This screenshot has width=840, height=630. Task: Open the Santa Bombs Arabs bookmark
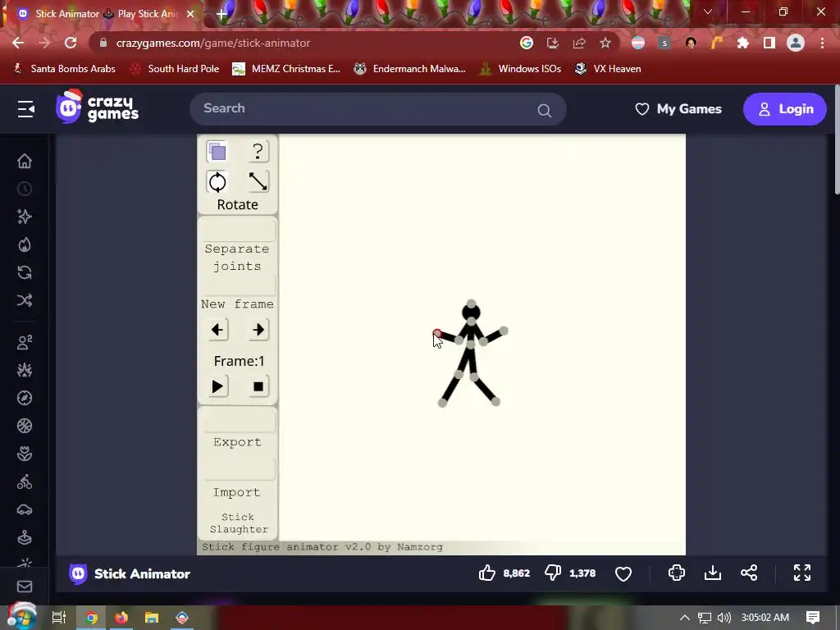(64, 69)
